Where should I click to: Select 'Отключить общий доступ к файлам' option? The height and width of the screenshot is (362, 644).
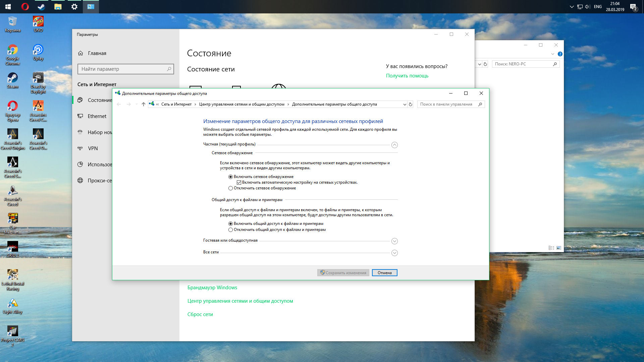pyautogui.click(x=230, y=230)
